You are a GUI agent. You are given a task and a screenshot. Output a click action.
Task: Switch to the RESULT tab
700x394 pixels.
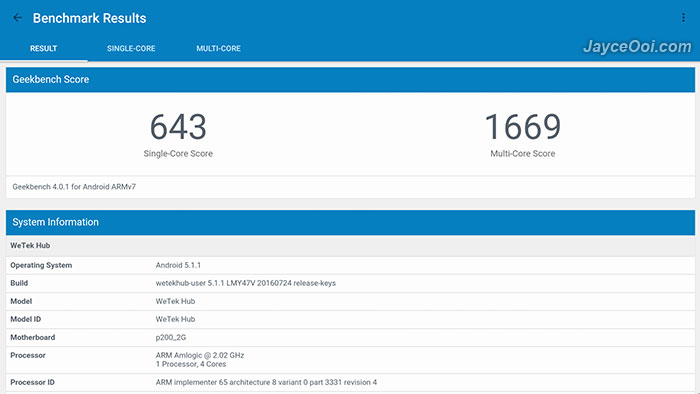click(x=43, y=49)
